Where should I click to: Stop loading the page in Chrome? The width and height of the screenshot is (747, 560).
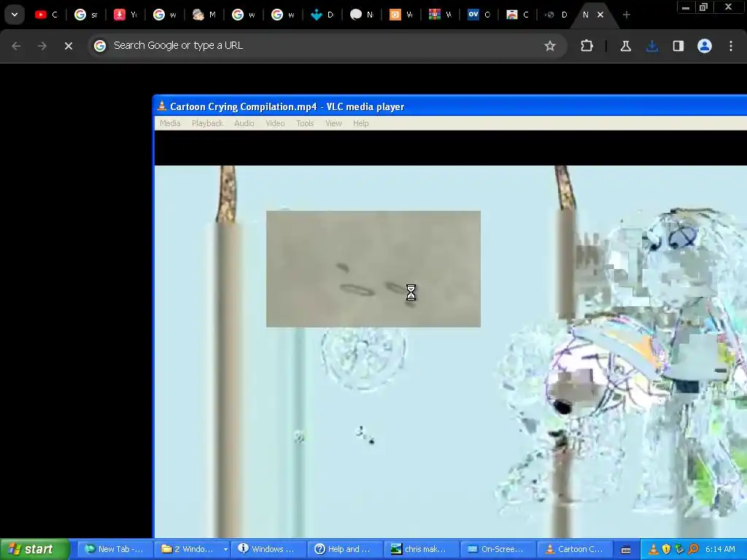(68, 46)
